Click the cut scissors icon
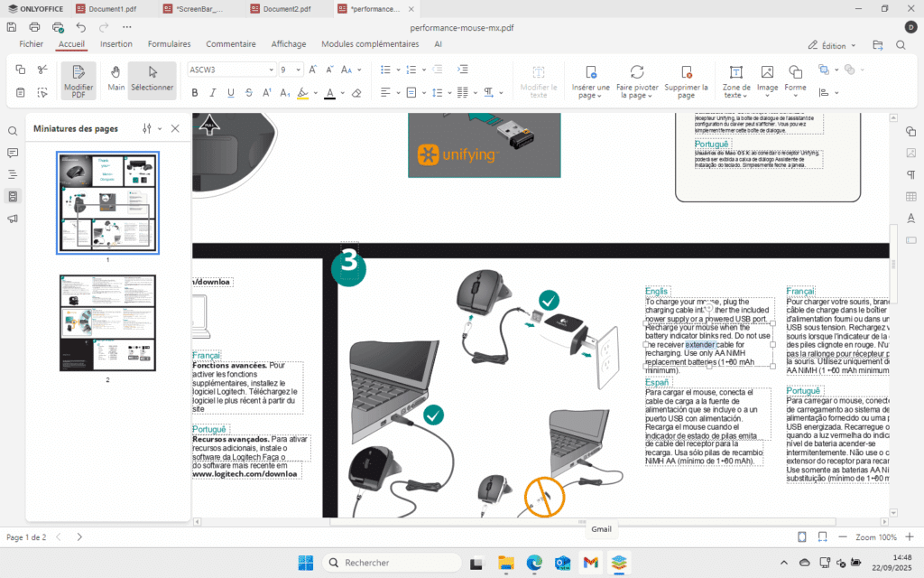This screenshot has height=578, width=924. (x=42, y=70)
